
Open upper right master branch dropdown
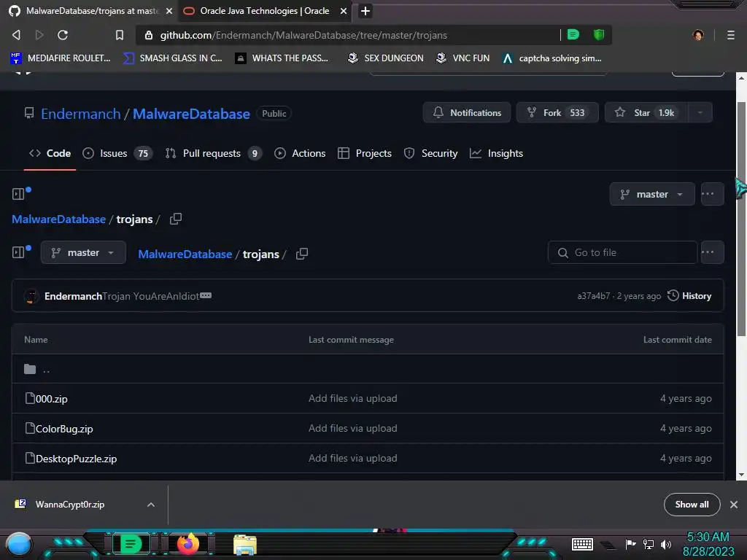(652, 194)
